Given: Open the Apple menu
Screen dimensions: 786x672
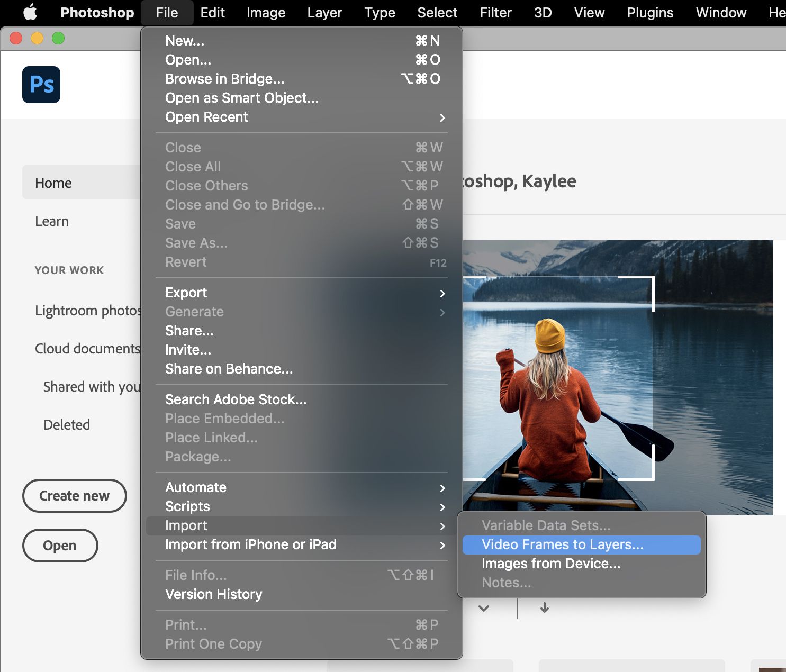Looking at the screenshot, I should point(30,12).
